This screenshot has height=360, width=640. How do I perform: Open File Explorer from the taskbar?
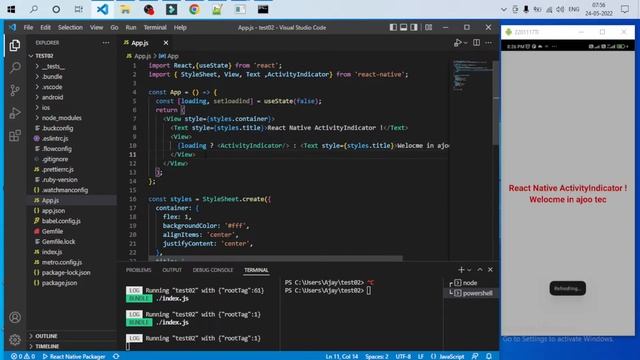[x=125, y=9]
